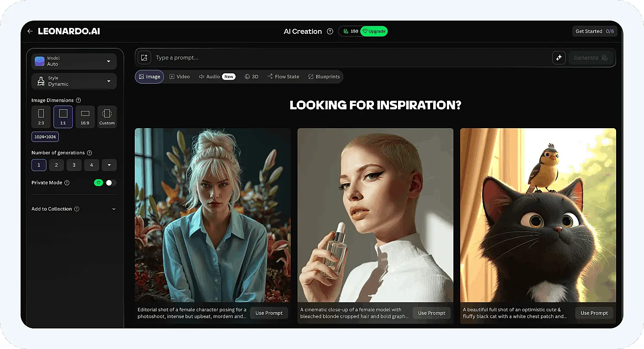Switch to the Video tab
Image resolution: width=644 pixels, height=349 pixels.
179,77
